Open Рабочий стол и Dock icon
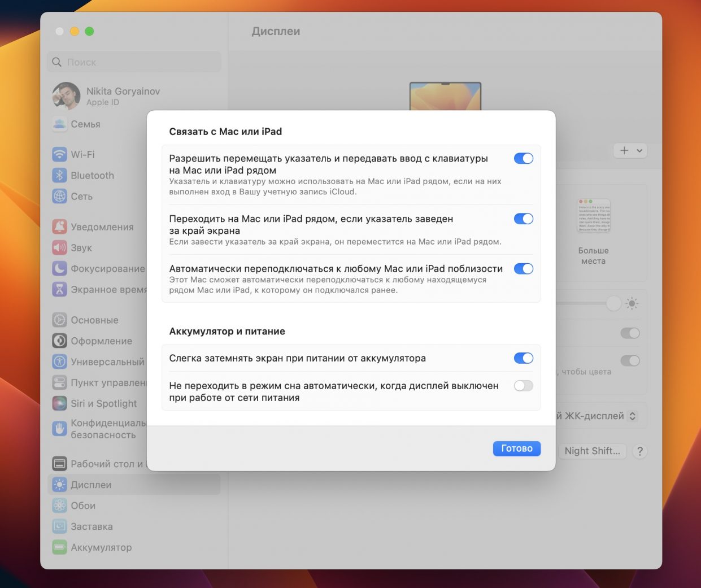Viewport: 701px width, 588px height. (59, 464)
